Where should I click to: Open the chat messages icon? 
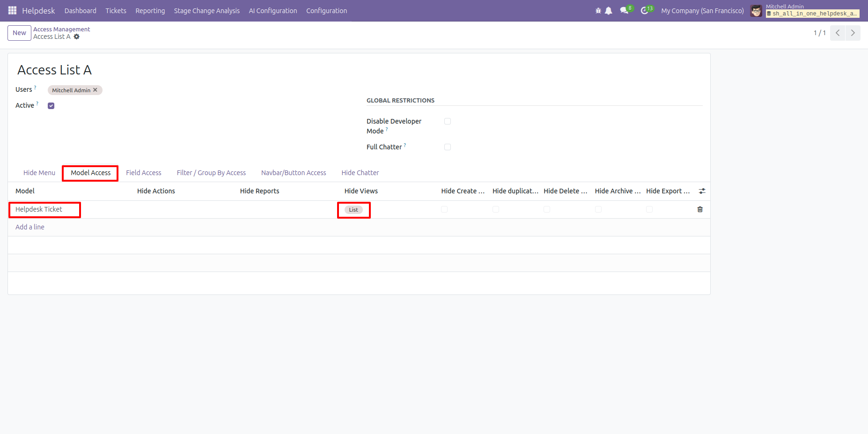coord(624,11)
